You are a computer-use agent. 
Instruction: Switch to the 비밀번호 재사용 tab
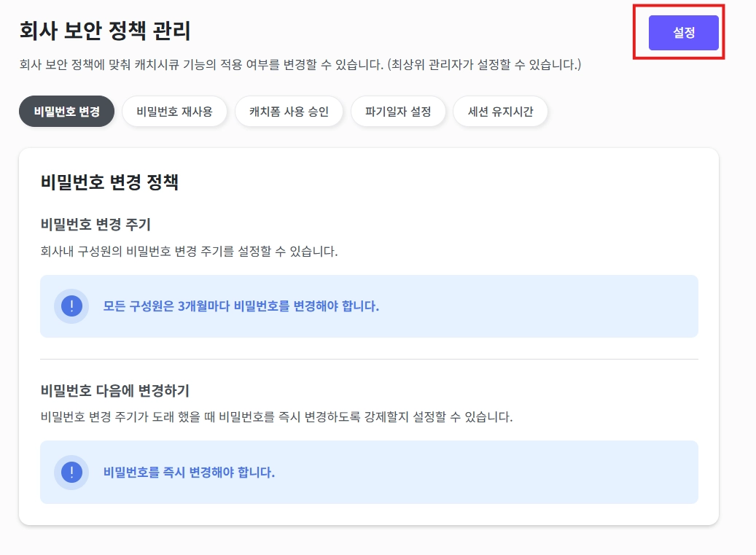[x=174, y=112]
